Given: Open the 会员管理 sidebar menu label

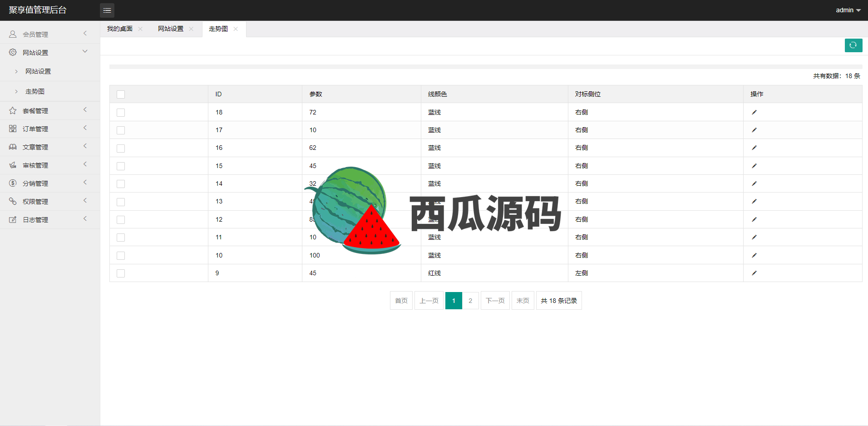Looking at the screenshot, I should click(x=35, y=35).
